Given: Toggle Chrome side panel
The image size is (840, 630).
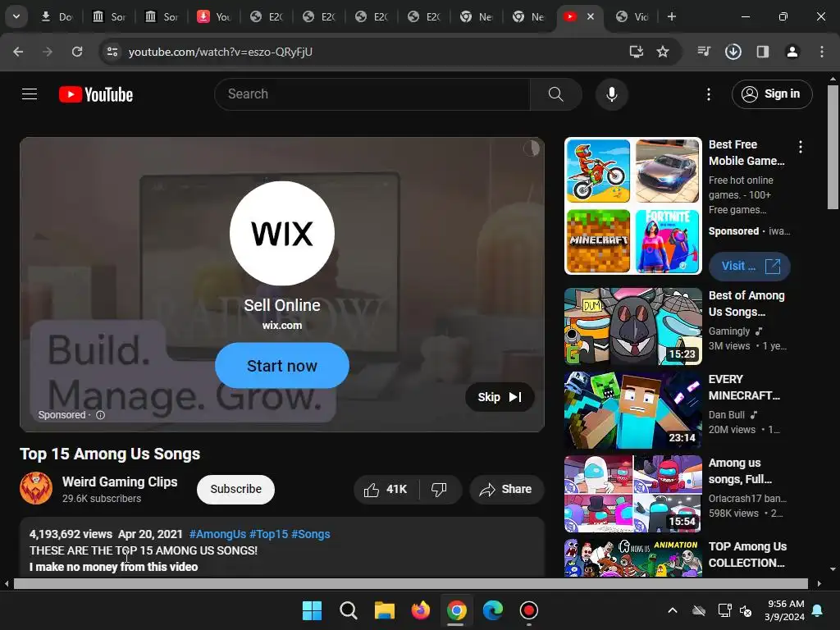Looking at the screenshot, I should (x=762, y=52).
